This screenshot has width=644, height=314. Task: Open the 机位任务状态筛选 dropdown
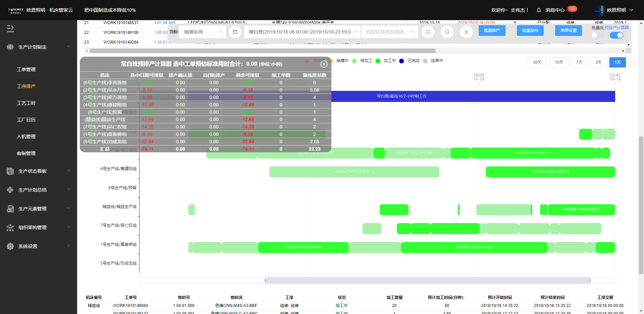[x=390, y=32]
